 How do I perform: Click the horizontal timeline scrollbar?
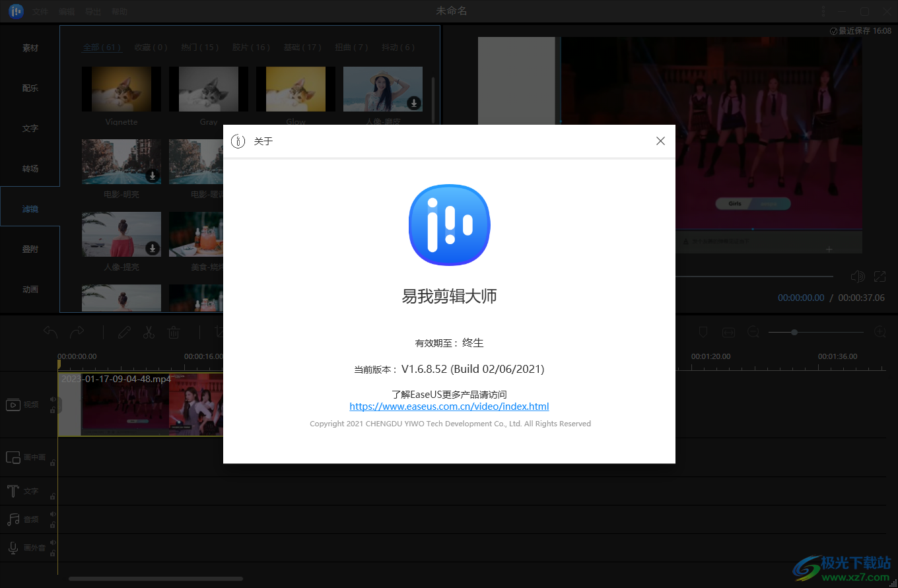[156, 579]
